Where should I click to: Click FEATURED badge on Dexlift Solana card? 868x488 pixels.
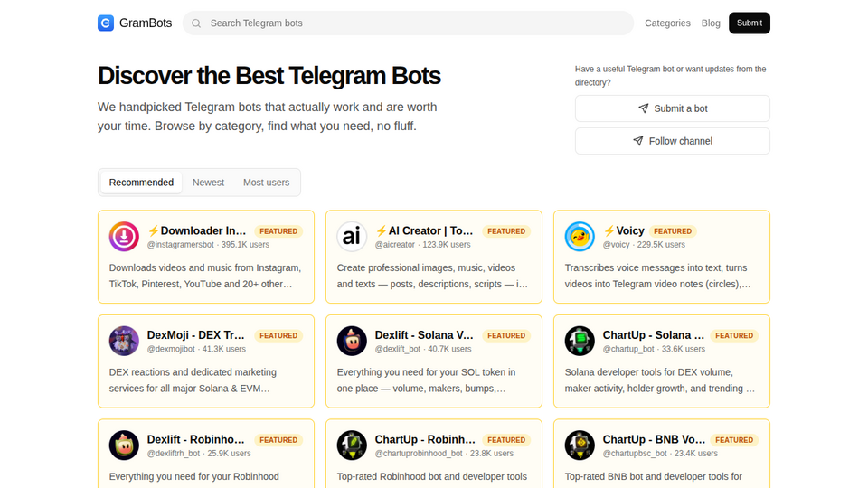tap(506, 336)
